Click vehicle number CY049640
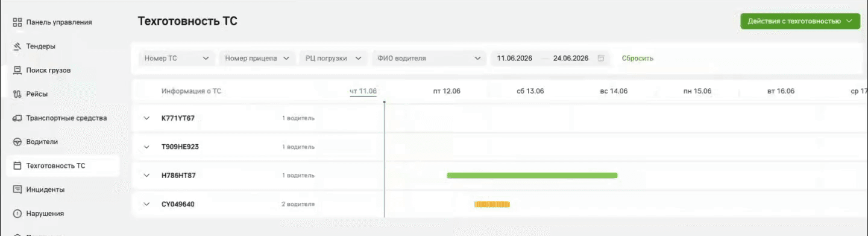Viewport: 868px width, 236px height. click(x=178, y=204)
